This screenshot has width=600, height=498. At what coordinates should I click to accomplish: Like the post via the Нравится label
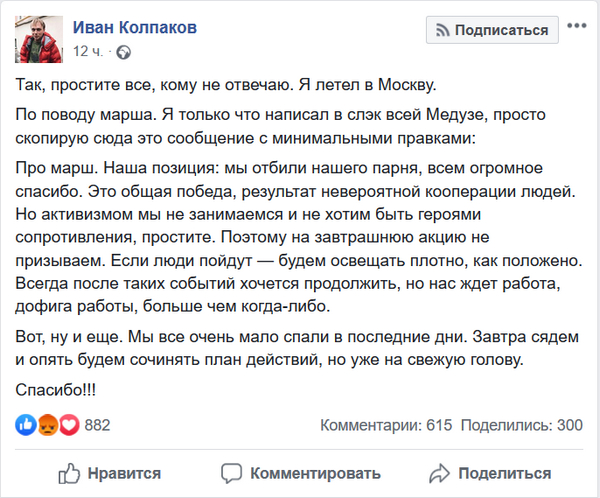point(124,473)
